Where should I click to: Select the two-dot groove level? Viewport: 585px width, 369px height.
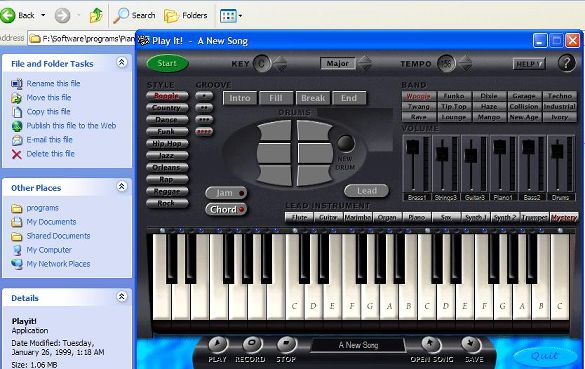(204, 108)
